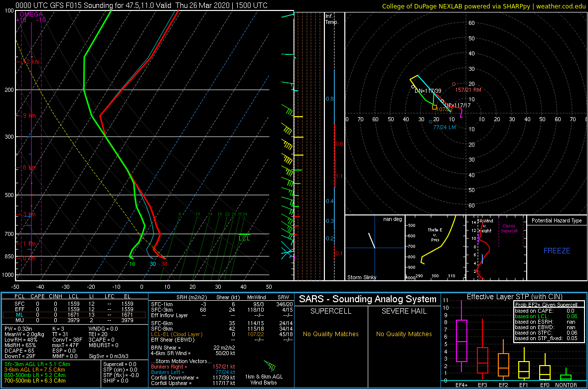The image size is (588, 389).
Task: Select the ML parcel row
Action: [74, 315]
